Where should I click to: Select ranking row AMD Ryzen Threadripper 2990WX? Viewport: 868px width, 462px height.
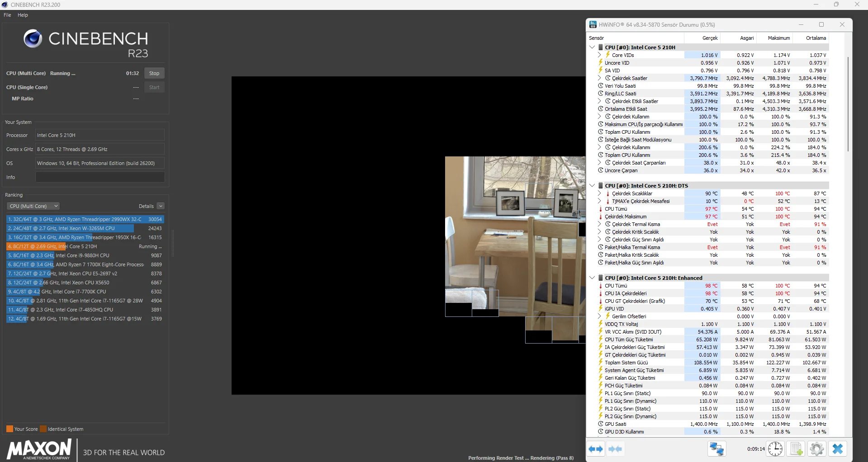(x=85, y=219)
